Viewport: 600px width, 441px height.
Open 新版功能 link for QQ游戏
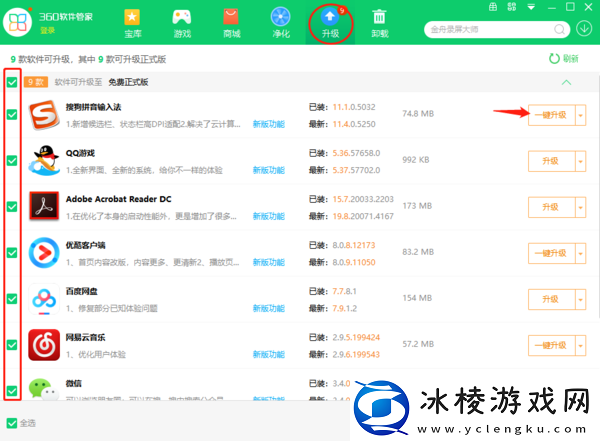click(x=269, y=170)
